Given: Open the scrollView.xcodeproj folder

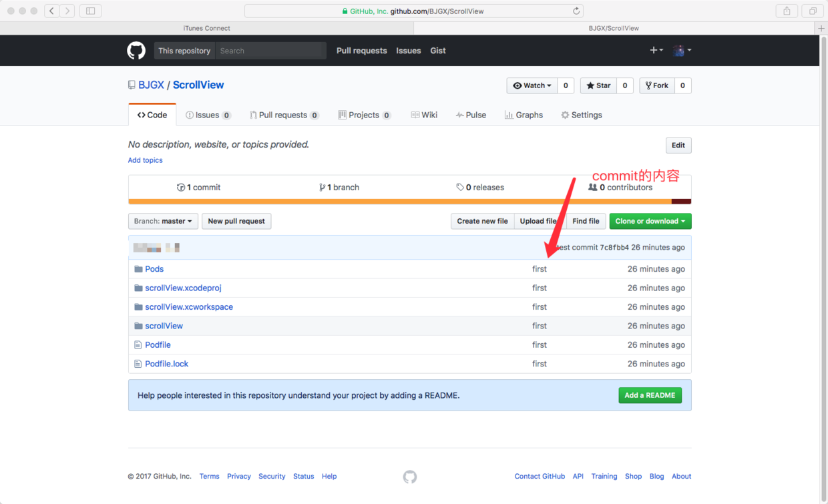Looking at the screenshot, I should [183, 288].
